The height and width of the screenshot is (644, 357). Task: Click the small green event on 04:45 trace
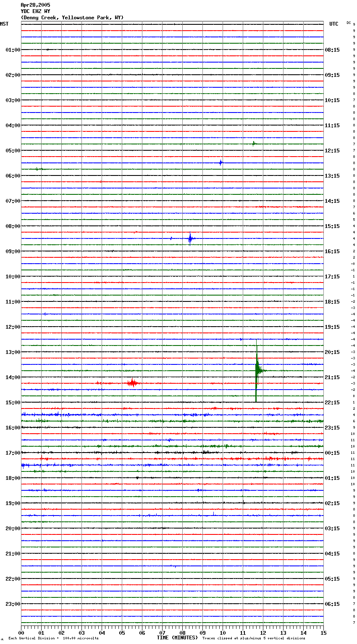click(254, 144)
